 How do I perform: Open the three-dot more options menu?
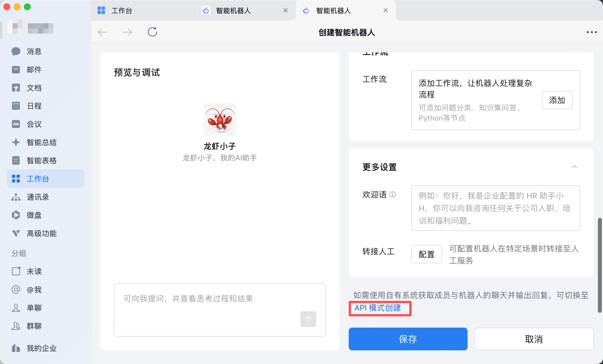point(592,32)
